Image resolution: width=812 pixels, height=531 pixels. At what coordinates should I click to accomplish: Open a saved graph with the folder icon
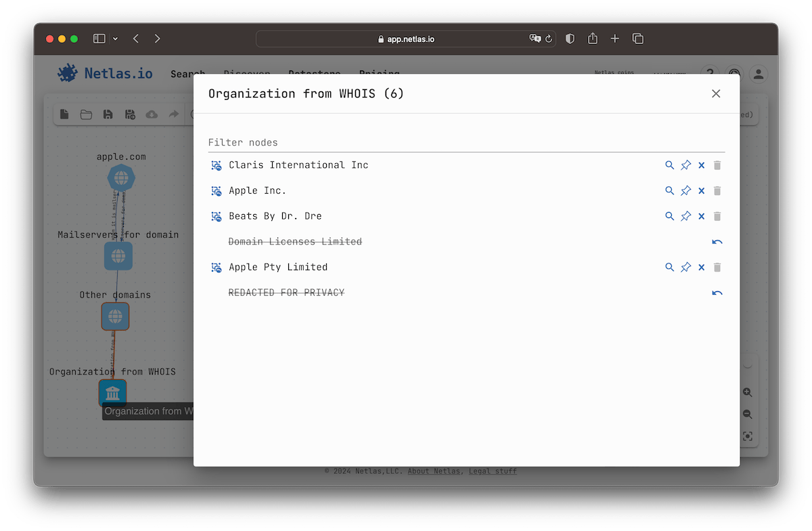[x=86, y=114]
